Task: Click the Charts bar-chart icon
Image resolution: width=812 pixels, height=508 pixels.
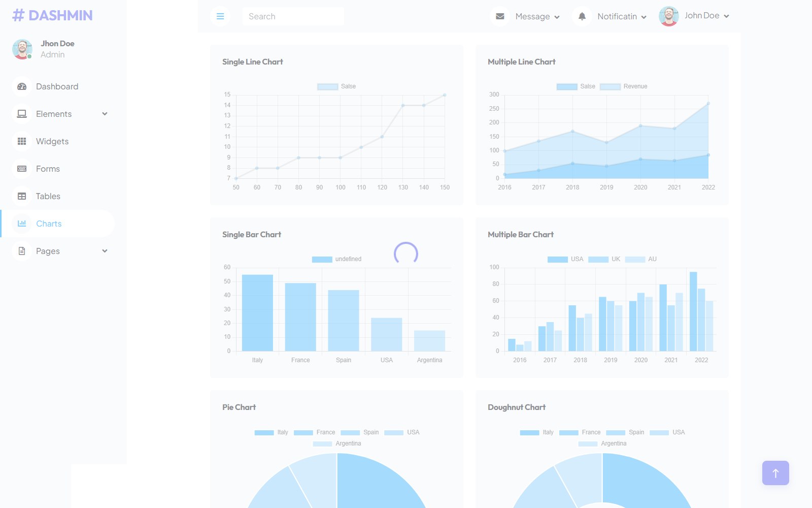Action: (x=22, y=224)
